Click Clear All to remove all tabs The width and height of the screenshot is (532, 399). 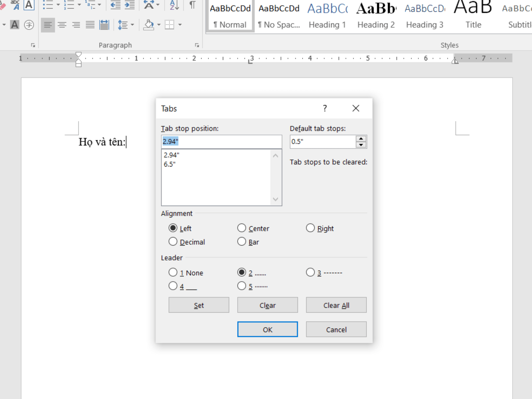(336, 305)
